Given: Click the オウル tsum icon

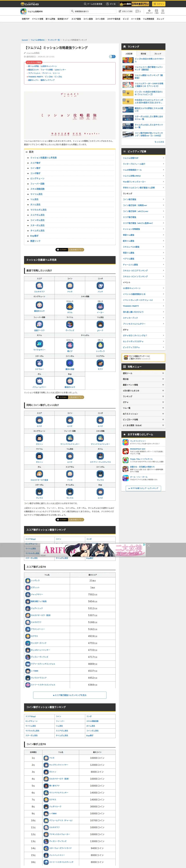Looking at the screenshot, I should (70, 306).
